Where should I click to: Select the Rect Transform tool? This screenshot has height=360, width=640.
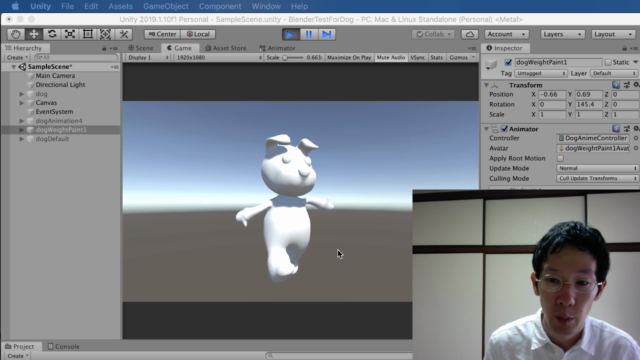pyautogui.click(x=88, y=34)
